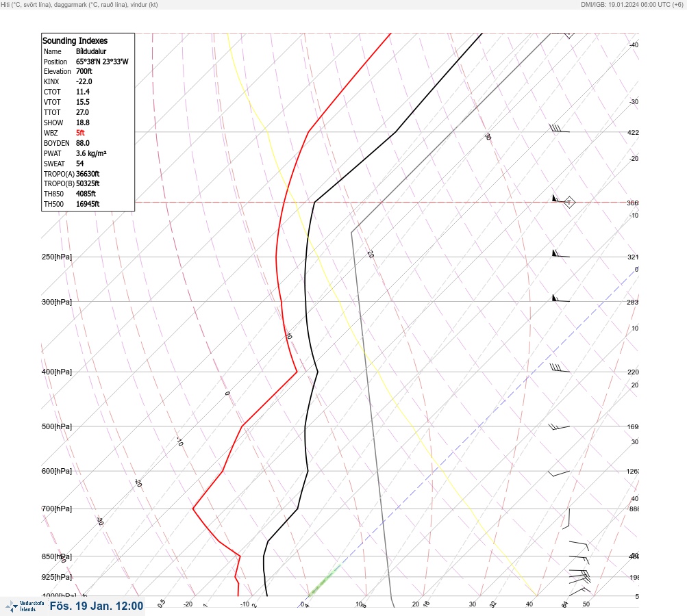Click the red WBZ value 5ft
The image size is (687, 616).
pos(80,133)
